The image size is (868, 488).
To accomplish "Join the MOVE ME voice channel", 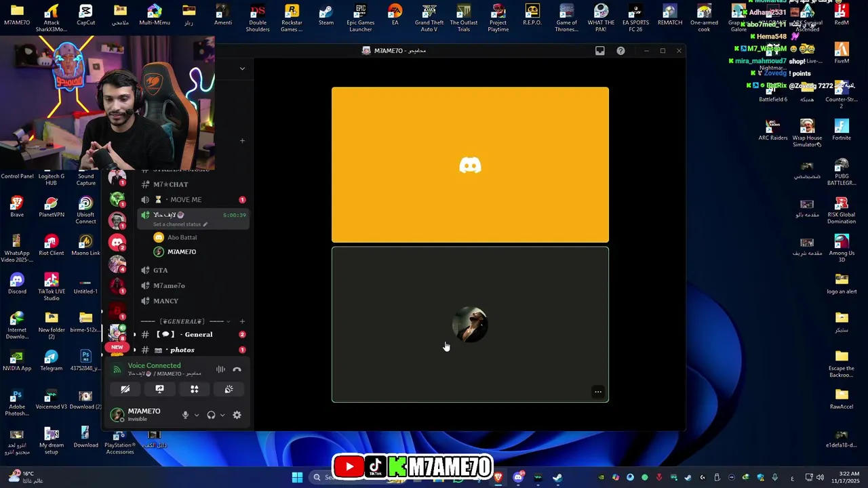I will [x=186, y=200].
